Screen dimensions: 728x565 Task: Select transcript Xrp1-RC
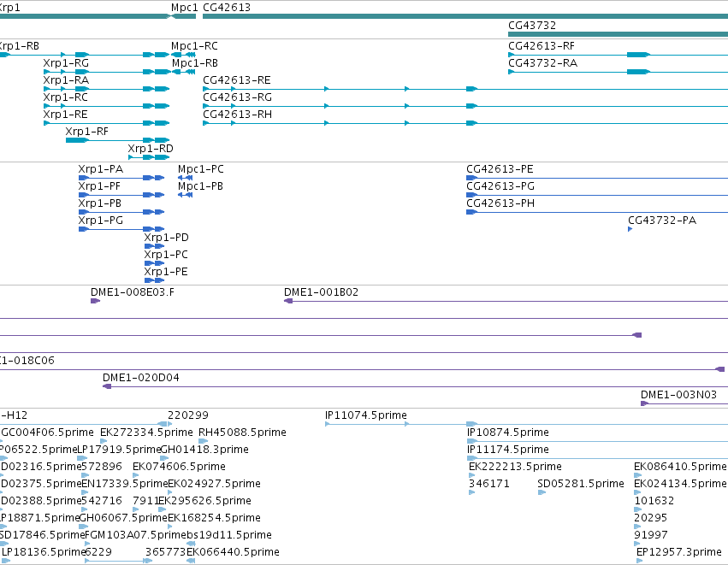[66, 97]
